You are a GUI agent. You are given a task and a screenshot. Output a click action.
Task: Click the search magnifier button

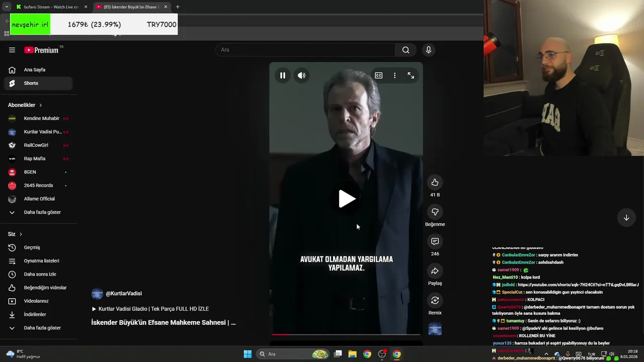tap(406, 50)
